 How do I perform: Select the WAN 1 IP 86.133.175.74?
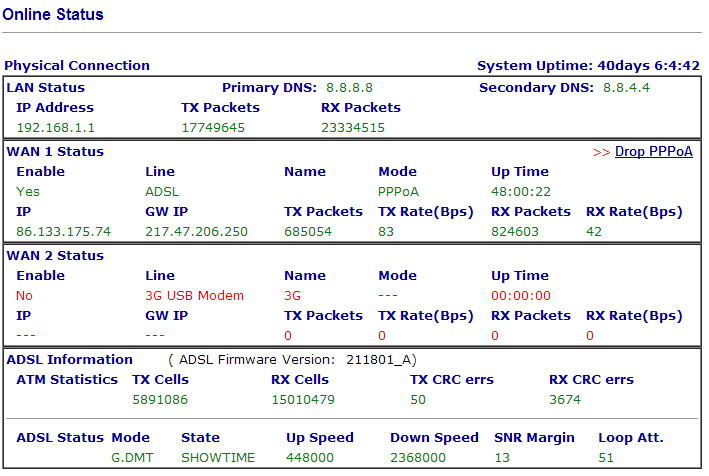tap(63, 232)
